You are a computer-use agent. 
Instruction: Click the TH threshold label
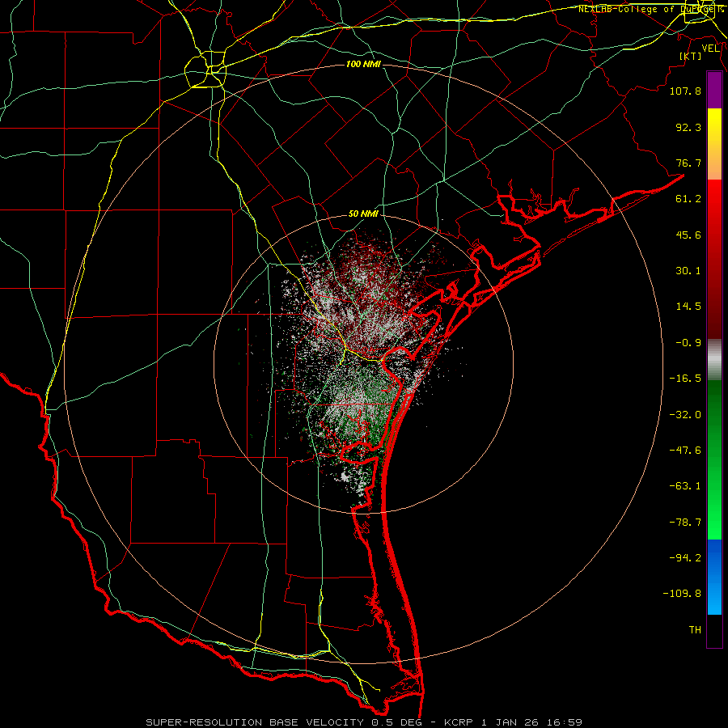[x=695, y=630]
